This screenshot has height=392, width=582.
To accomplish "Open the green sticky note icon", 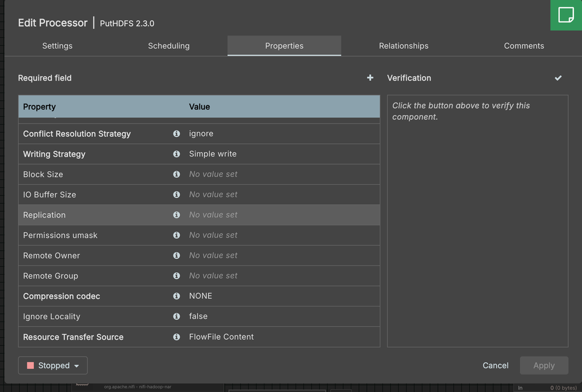I will coord(566,15).
